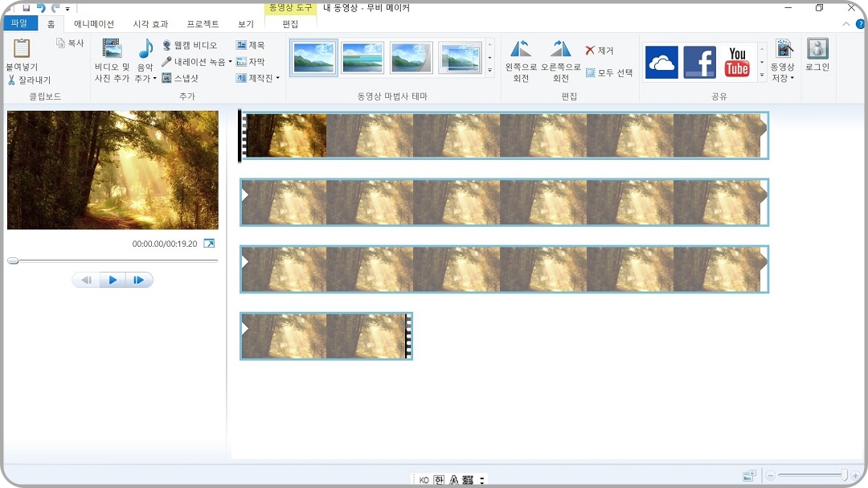Viewport: 868px width, 488px height.
Task: Open the 동영상 저장 dropdown arrow
Action: coord(792,78)
